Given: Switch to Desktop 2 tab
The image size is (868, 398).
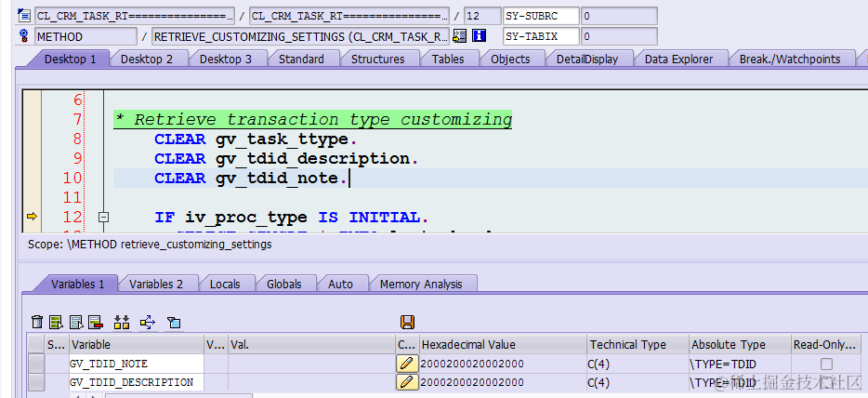Looking at the screenshot, I should (x=147, y=59).
